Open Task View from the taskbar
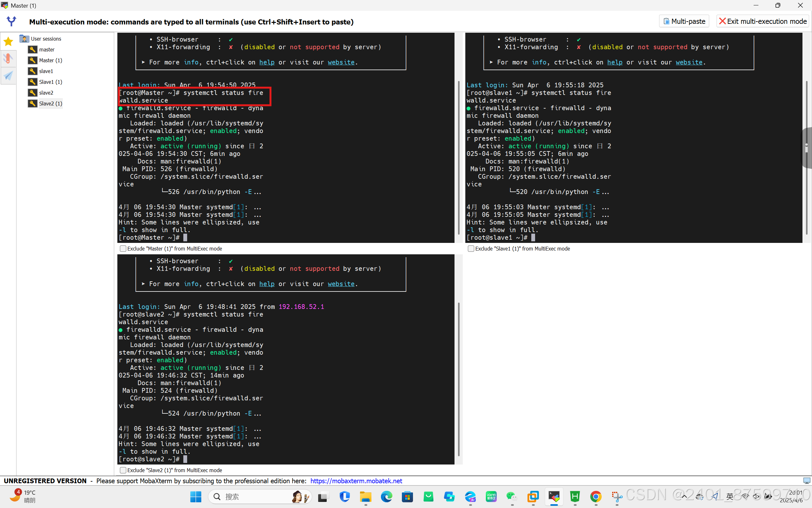The width and height of the screenshot is (812, 508). (x=323, y=497)
